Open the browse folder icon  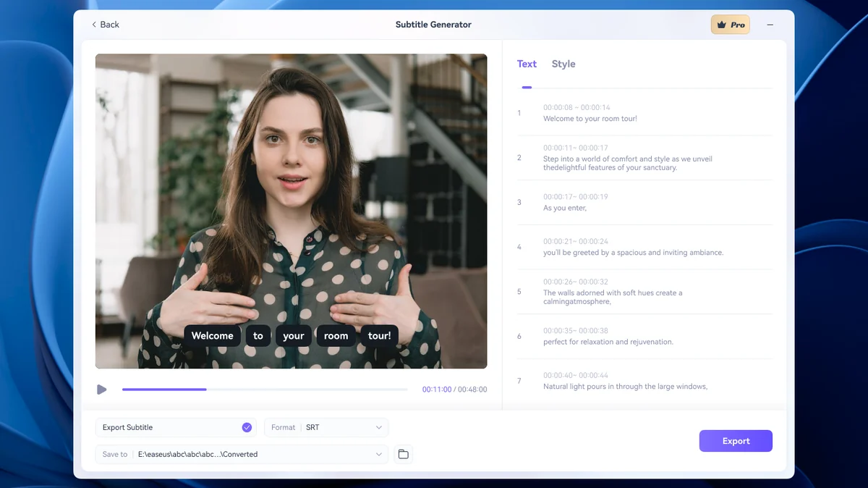[404, 454]
